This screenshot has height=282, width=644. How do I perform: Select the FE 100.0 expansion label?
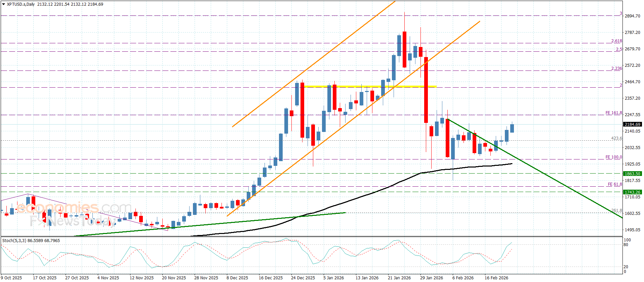point(614,157)
